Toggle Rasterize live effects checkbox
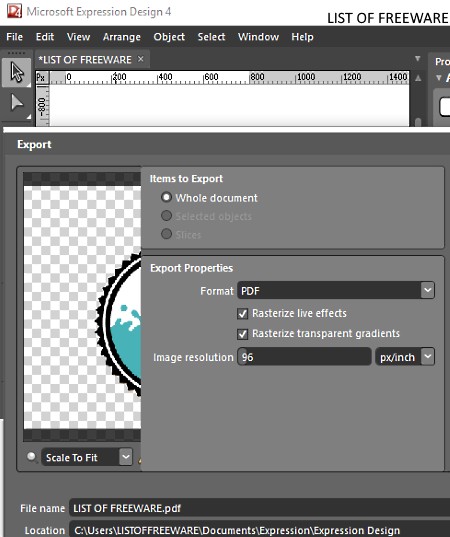 [x=242, y=314]
